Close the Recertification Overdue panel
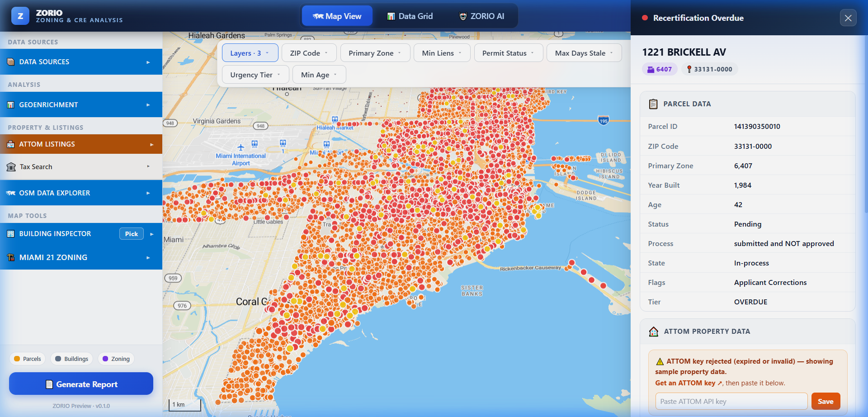This screenshot has height=417, width=868. coord(848,18)
